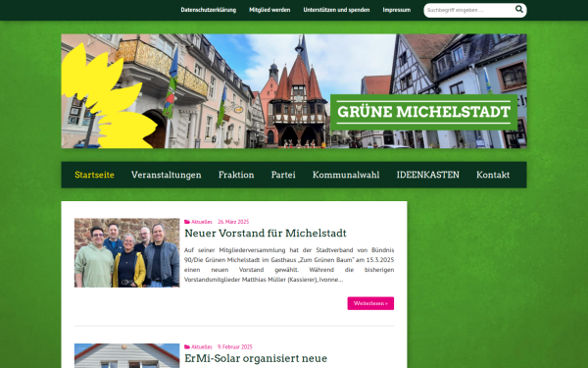Open Unterstützen und spenden page
This screenshot has height=368, width=588.
point(336,10)
